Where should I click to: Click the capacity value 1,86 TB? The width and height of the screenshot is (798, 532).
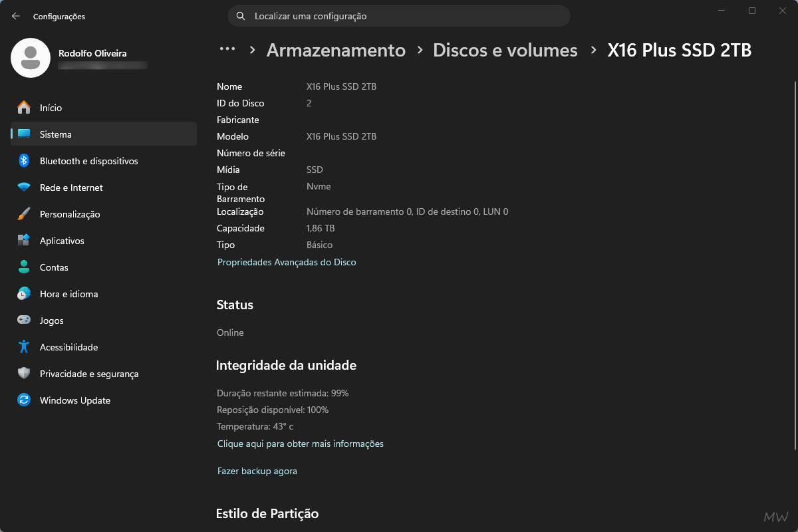[321, 228]
